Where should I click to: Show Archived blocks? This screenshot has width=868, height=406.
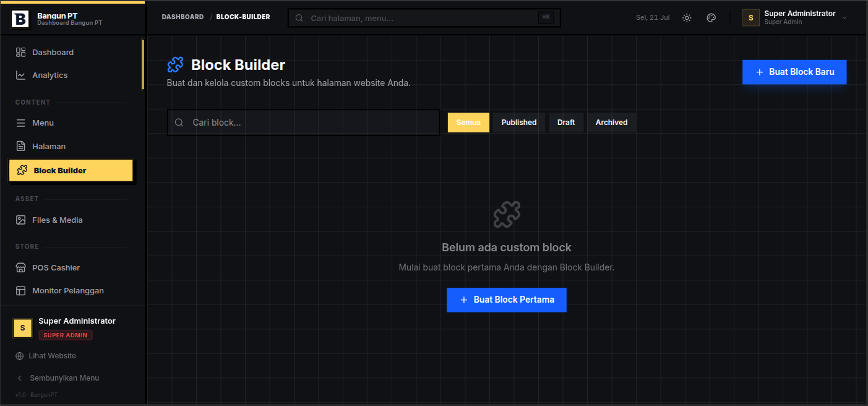(612, 123)
